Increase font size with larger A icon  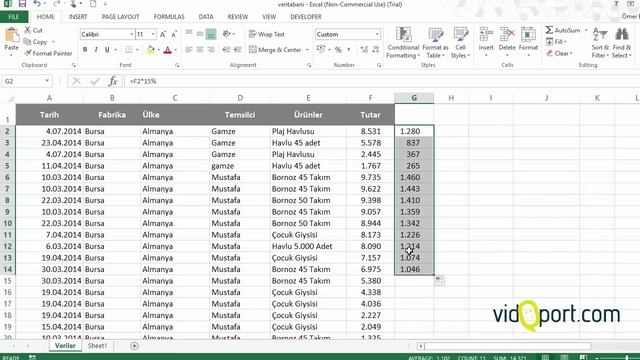163,34
